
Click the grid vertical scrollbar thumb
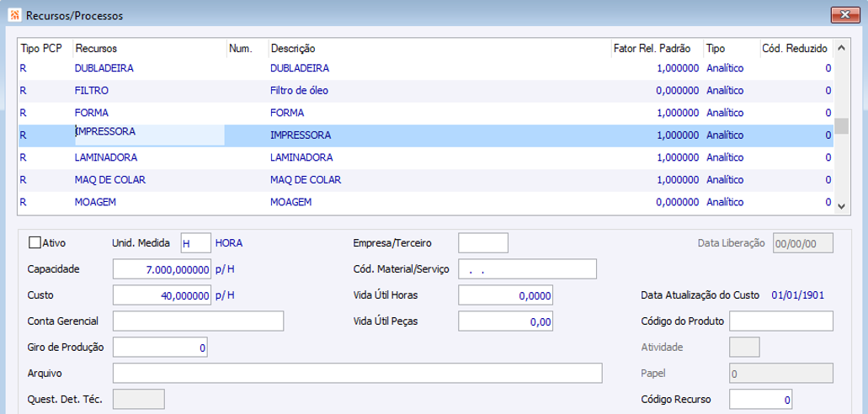click(x=841, y=126)
